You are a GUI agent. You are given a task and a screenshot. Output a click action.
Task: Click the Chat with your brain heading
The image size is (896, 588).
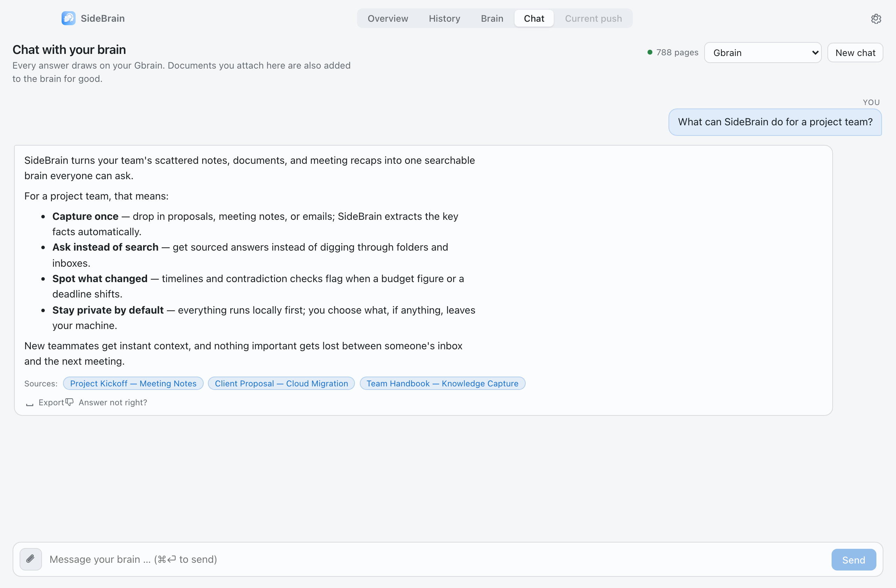69,50
